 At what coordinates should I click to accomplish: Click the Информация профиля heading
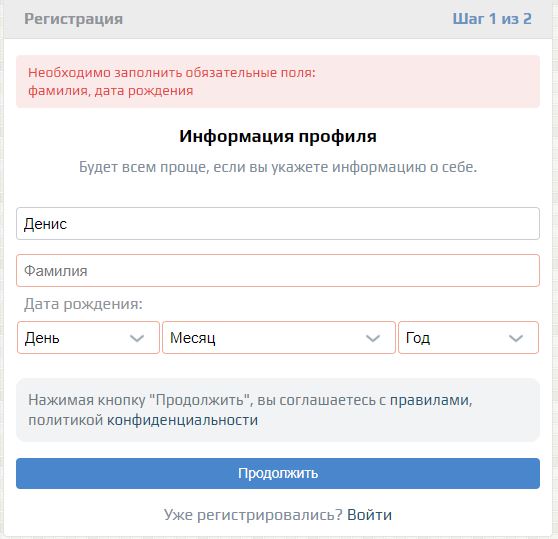pyautogui.click(x=278, y=136)
